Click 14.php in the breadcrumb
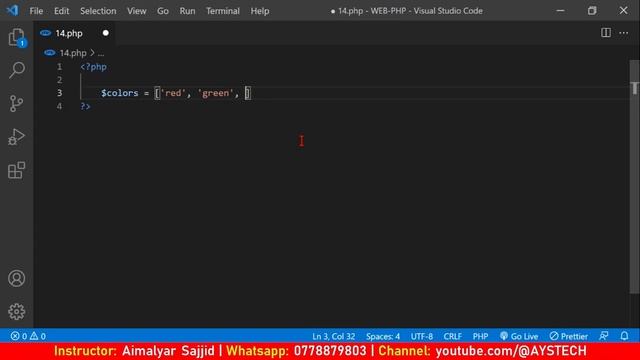This screenshot has width=640, height=360. (73, 53)
